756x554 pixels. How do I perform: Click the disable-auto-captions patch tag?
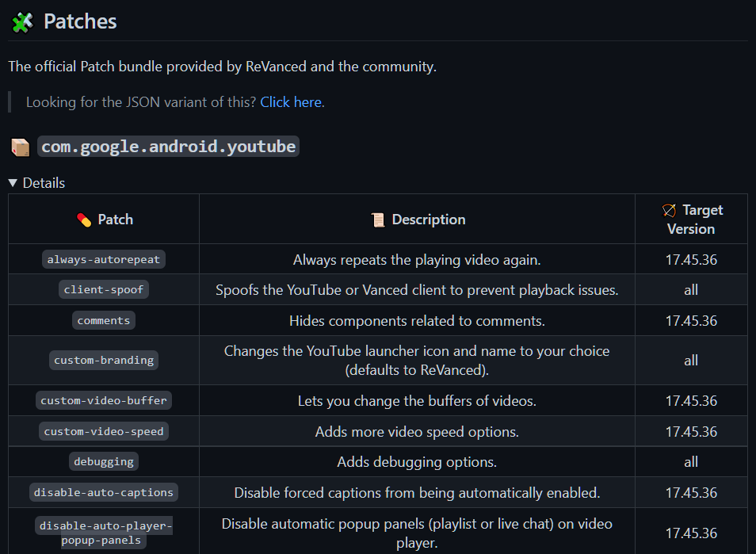(104, 492)
